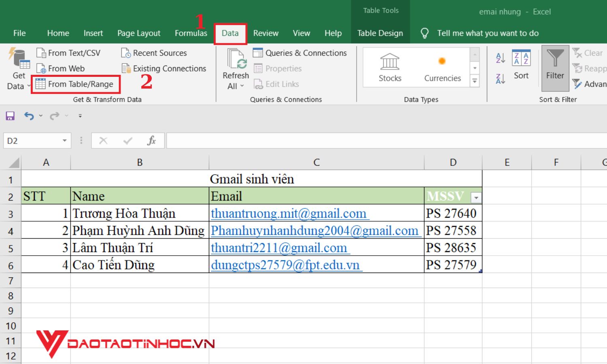607x364 pixels.
Task: Expand the Name Box dropdown
Action: (64, 141)
